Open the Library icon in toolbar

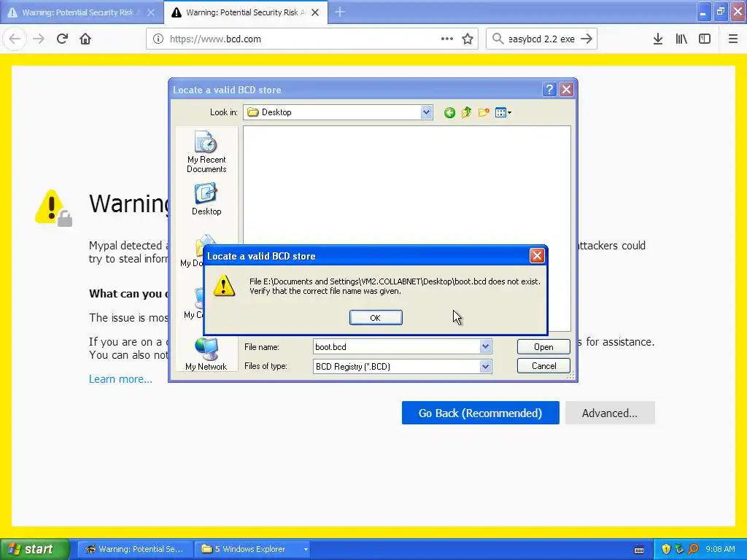click(x=681, y=39)
